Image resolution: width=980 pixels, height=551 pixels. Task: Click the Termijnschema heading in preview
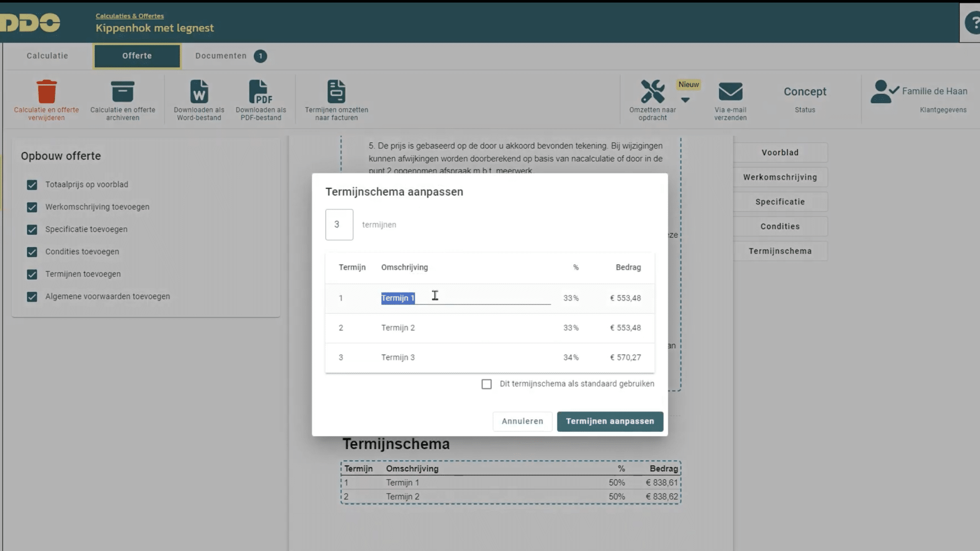[x=396, y=444]
